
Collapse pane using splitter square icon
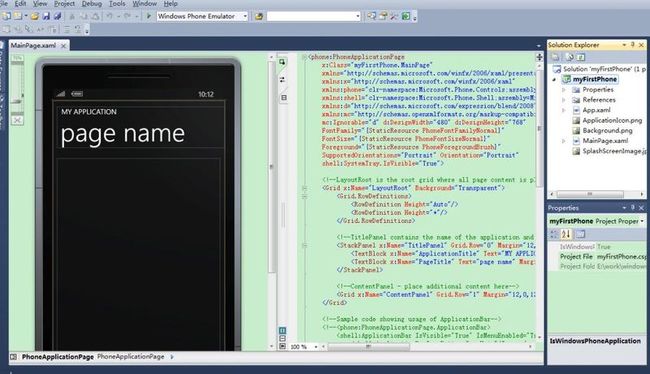284,97
